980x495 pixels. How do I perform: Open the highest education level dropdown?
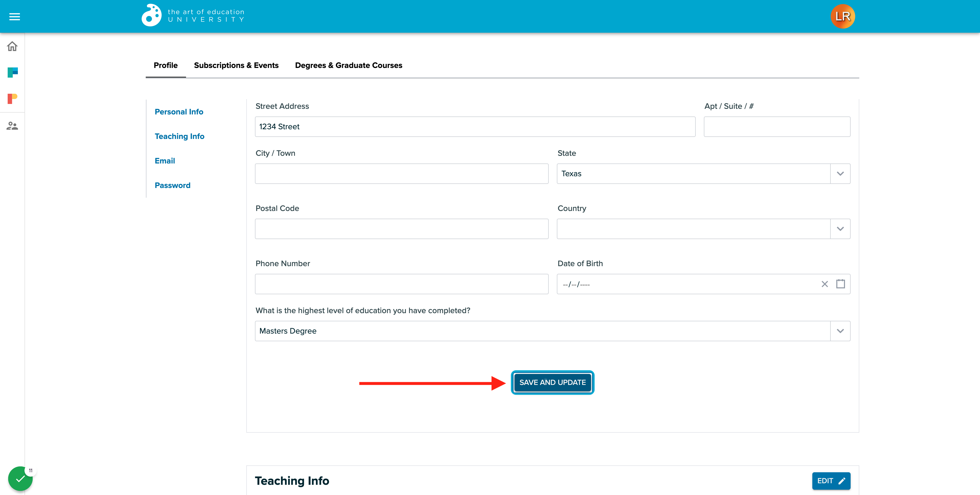point(552,331)
